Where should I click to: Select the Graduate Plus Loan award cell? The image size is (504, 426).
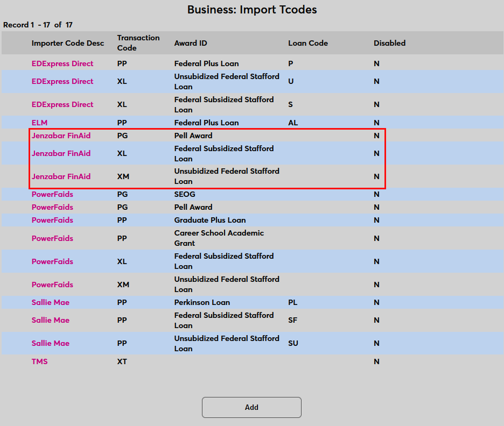click(x=210, y=220)
